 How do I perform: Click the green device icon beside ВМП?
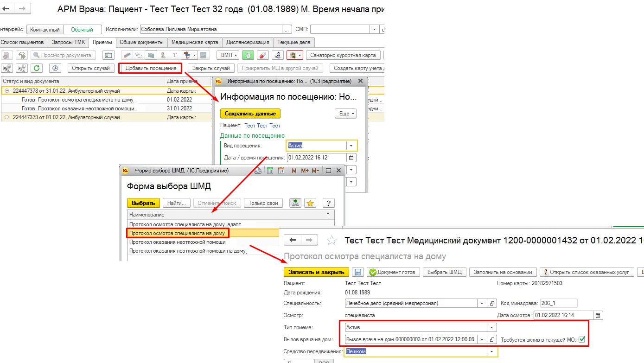click(x=248, y=55)
